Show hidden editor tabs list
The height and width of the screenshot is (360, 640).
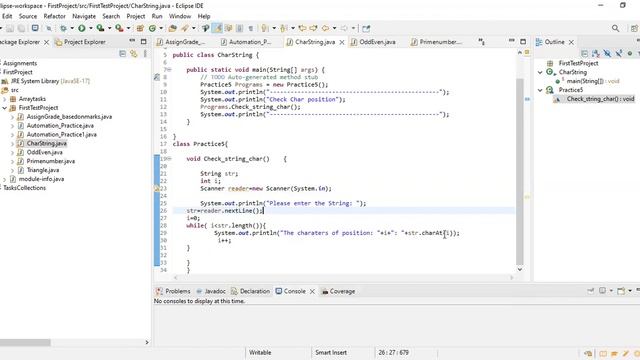coord(482,42)
